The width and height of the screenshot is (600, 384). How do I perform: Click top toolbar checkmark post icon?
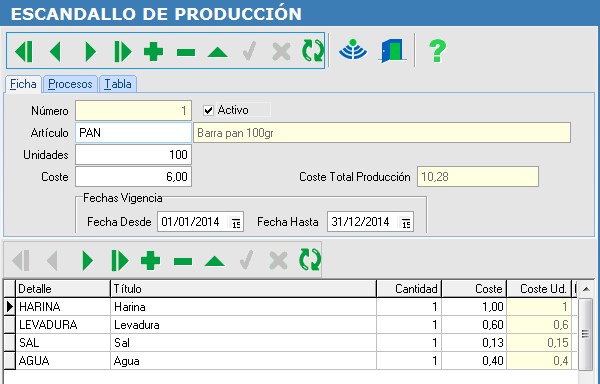(x=249, y=51)
